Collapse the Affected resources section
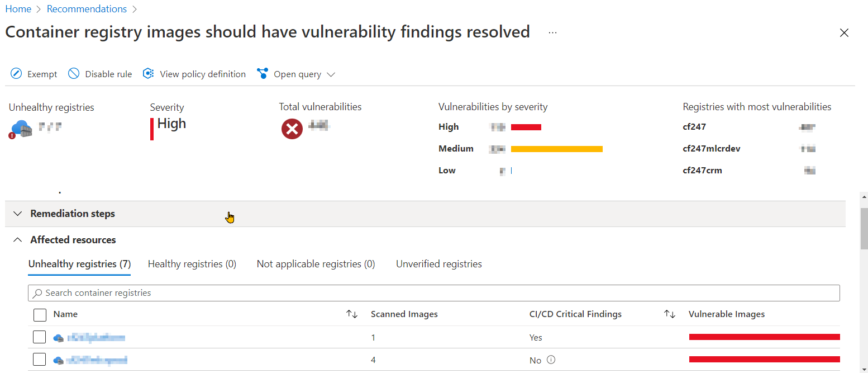 18,240
